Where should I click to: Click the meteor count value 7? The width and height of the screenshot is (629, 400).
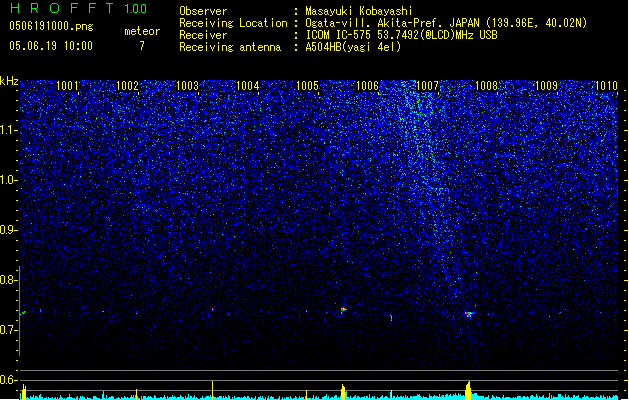click(x=142, y=46)
